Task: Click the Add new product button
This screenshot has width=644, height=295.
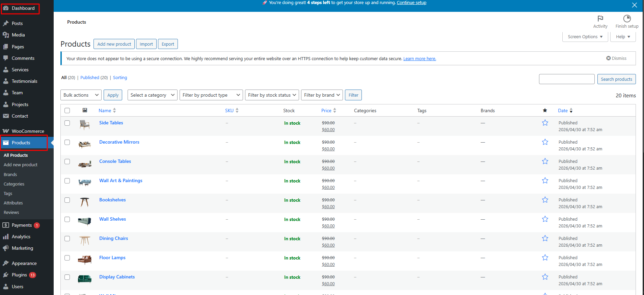Action: (114, 44)
